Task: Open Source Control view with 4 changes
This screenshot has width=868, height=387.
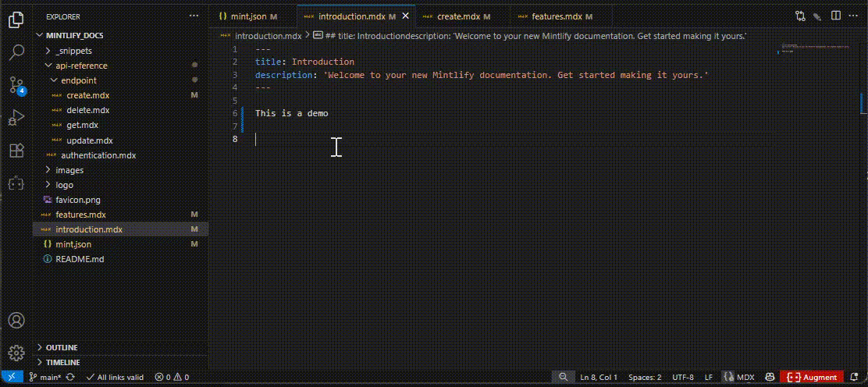Action: click(x=16, y=85)
